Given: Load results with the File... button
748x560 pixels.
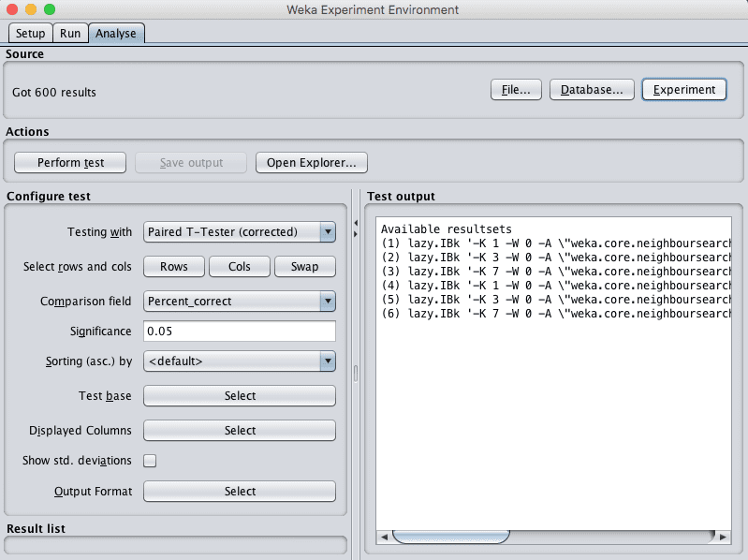Looking at the screenshot, I should 516,90.
